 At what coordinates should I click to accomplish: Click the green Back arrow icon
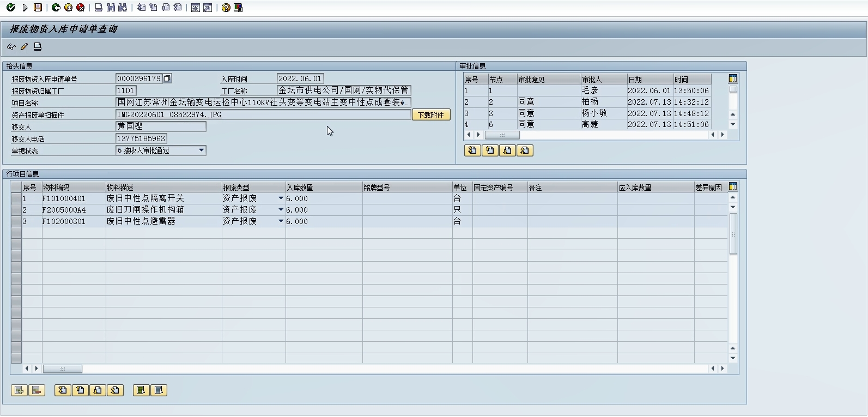pyautogui.click(x=56, y=8)
